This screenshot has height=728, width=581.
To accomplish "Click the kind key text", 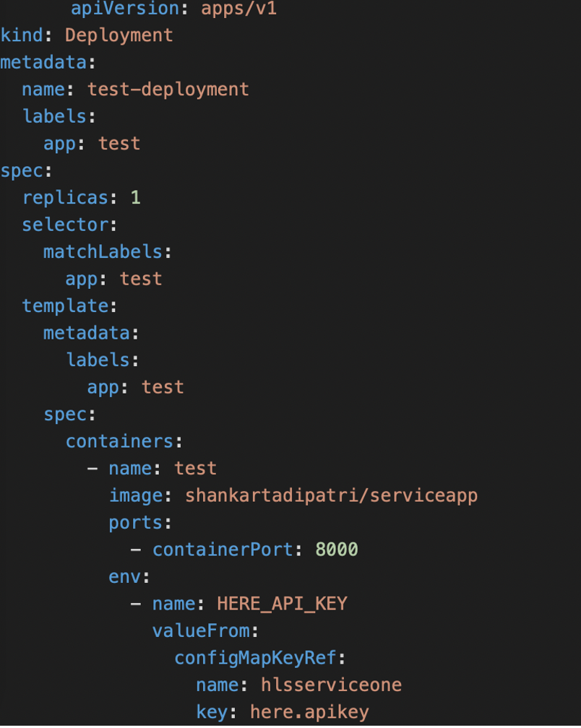I will point(22,35).
